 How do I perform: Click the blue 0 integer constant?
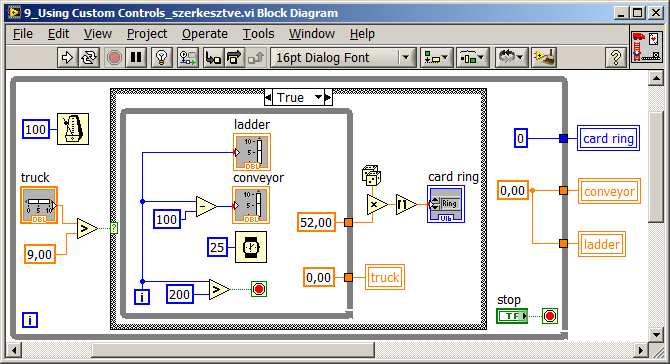point(520,138)
